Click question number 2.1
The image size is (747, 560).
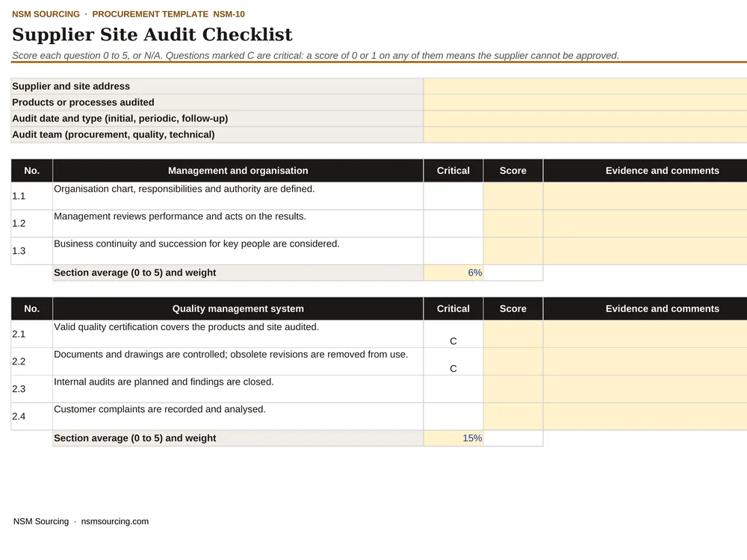[x=19, y=335]
